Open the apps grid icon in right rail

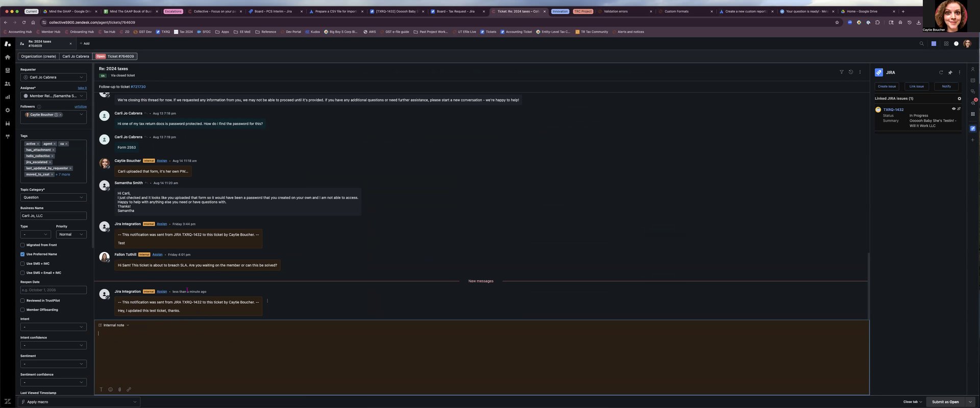pos(972,114)
